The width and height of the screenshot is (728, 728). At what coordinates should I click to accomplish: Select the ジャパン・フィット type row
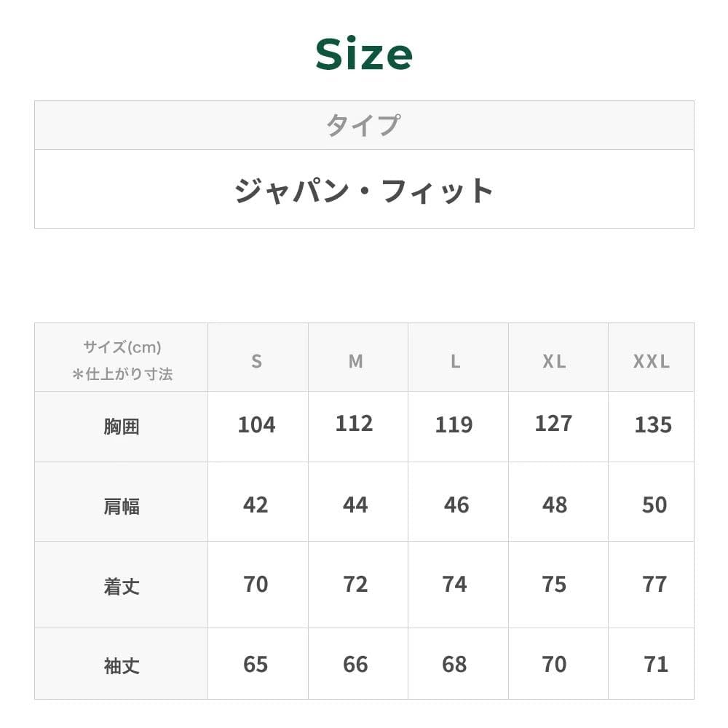364,190
